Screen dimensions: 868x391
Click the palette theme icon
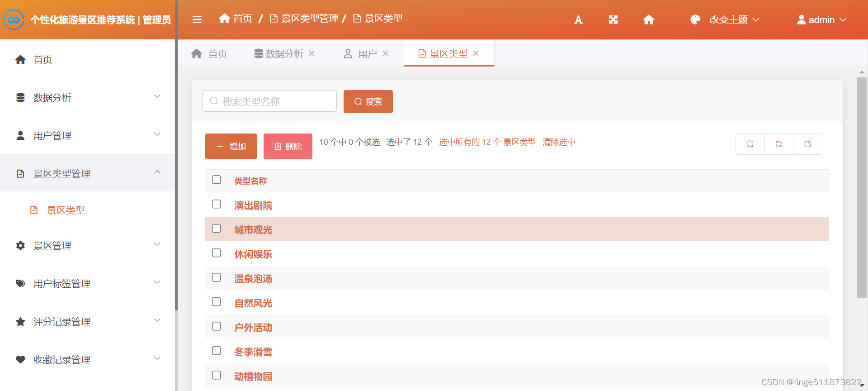coord(695,19)
